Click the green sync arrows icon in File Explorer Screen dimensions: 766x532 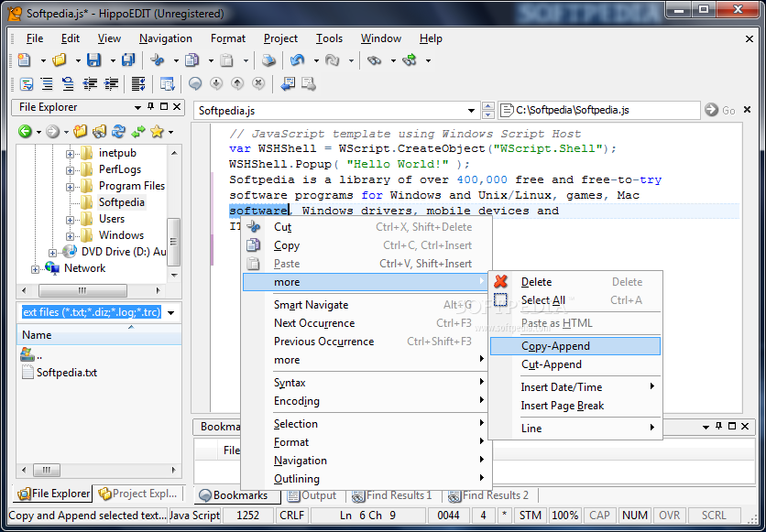pos(138,131)
